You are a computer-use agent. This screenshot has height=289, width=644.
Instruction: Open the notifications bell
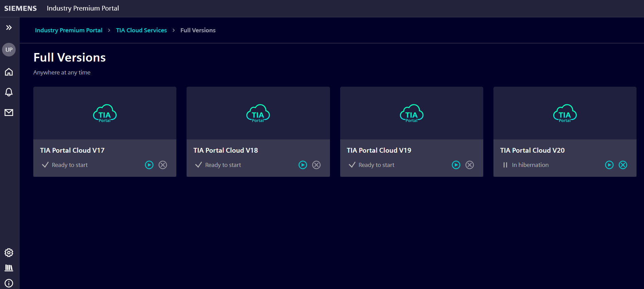[x=9, y=92]
